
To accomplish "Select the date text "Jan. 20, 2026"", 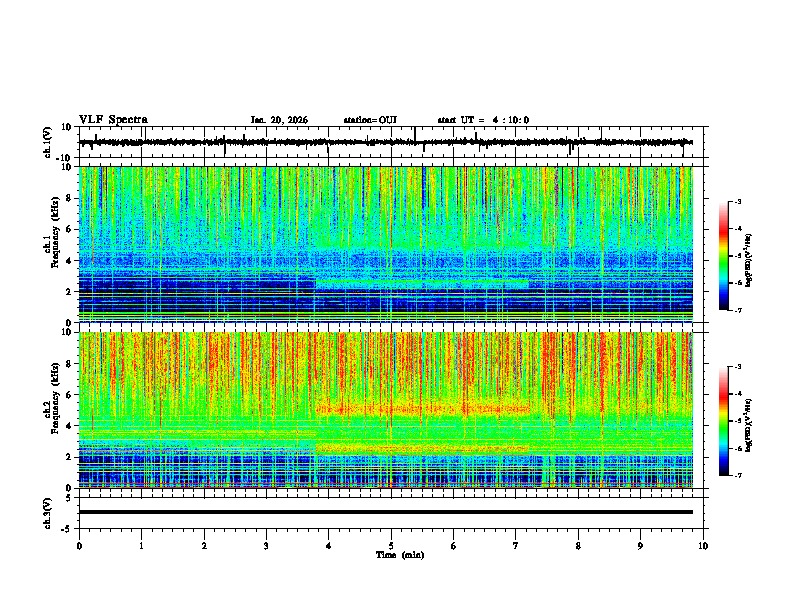I will (279, 120).
